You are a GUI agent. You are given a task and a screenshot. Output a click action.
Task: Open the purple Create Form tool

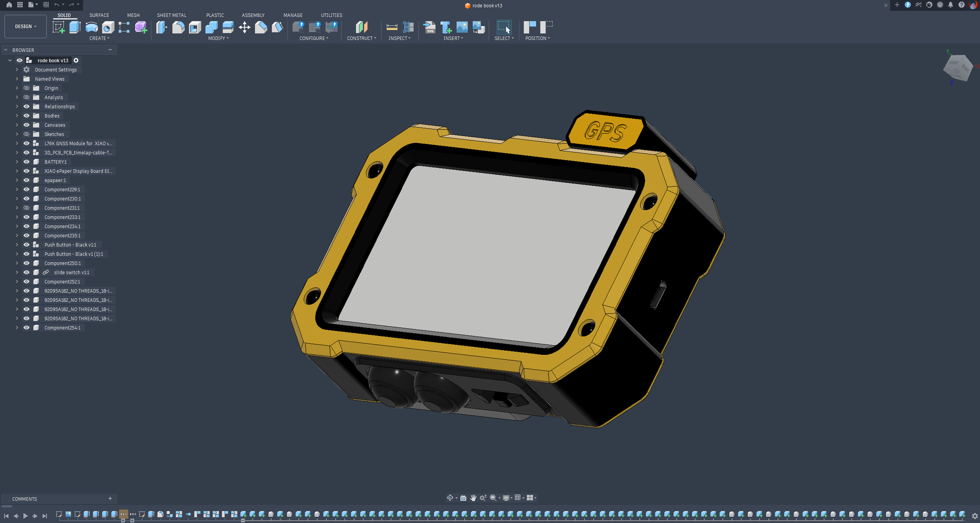(141, 27)
